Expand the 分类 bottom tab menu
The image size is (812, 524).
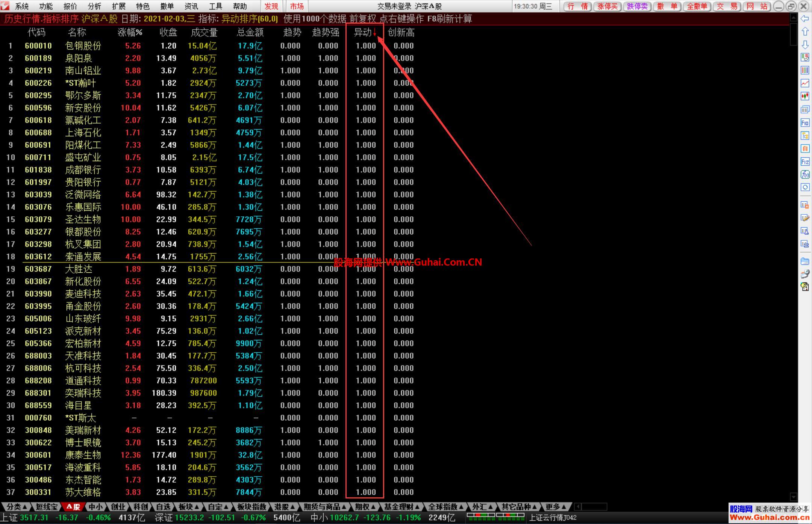click(17, 507)
